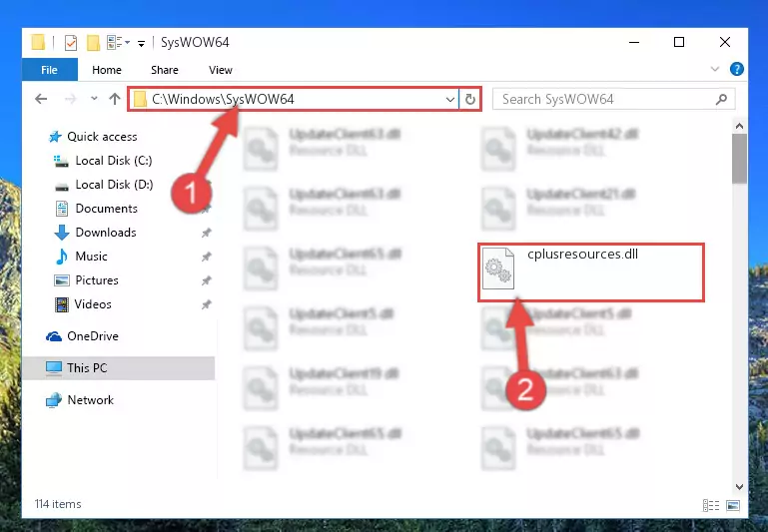Open Pictures in the sidebar
Screen dimensions: 768x532
coord(97,280)
